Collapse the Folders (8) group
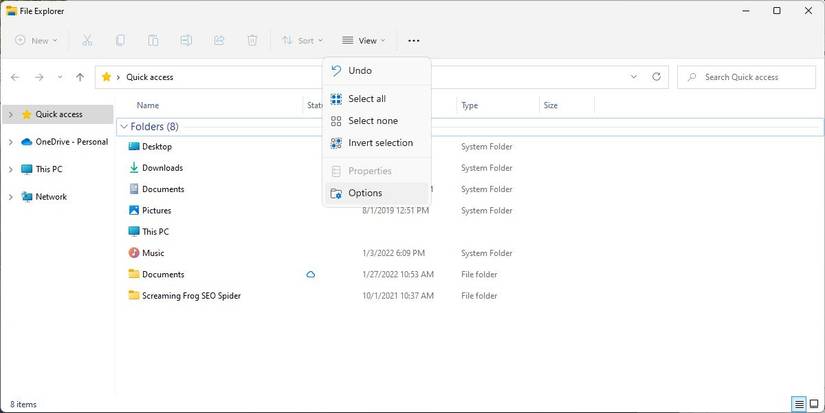 [123, 127]
